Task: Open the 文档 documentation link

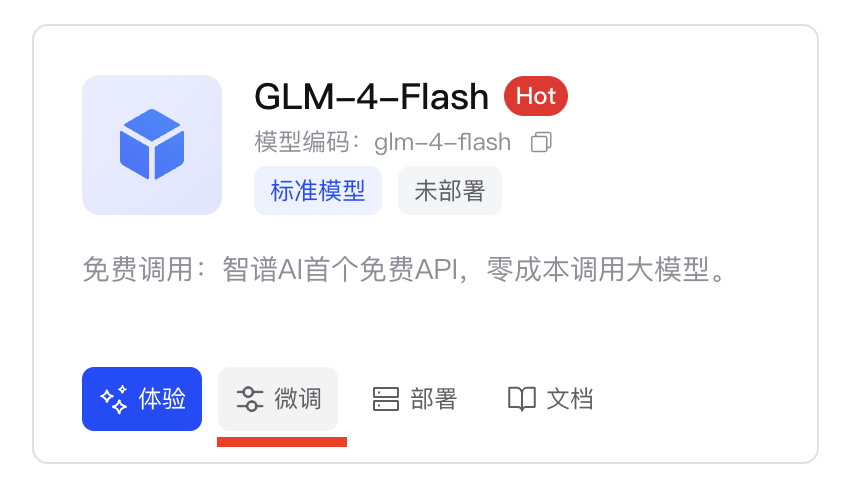Action: (x=550, y=399)
